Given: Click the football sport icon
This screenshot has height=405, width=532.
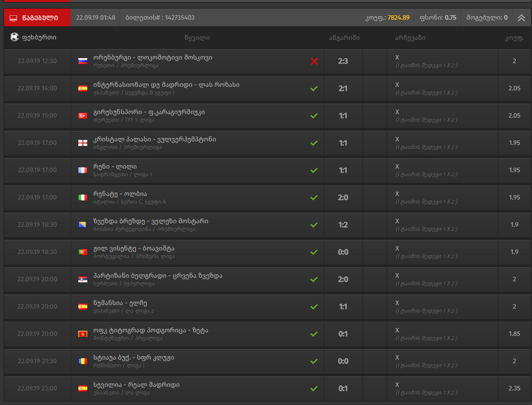Looking at the screenshot, I should tap(15, 37).
